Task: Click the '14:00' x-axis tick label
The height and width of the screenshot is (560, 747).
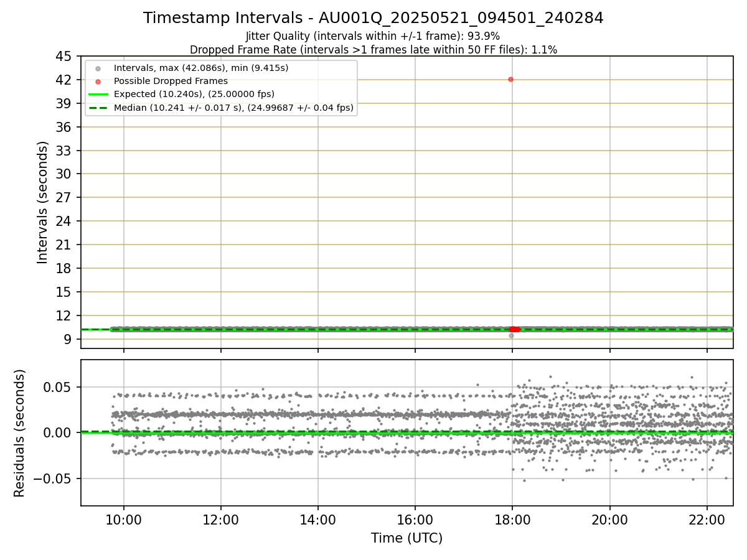Action: tap(318, 520)
